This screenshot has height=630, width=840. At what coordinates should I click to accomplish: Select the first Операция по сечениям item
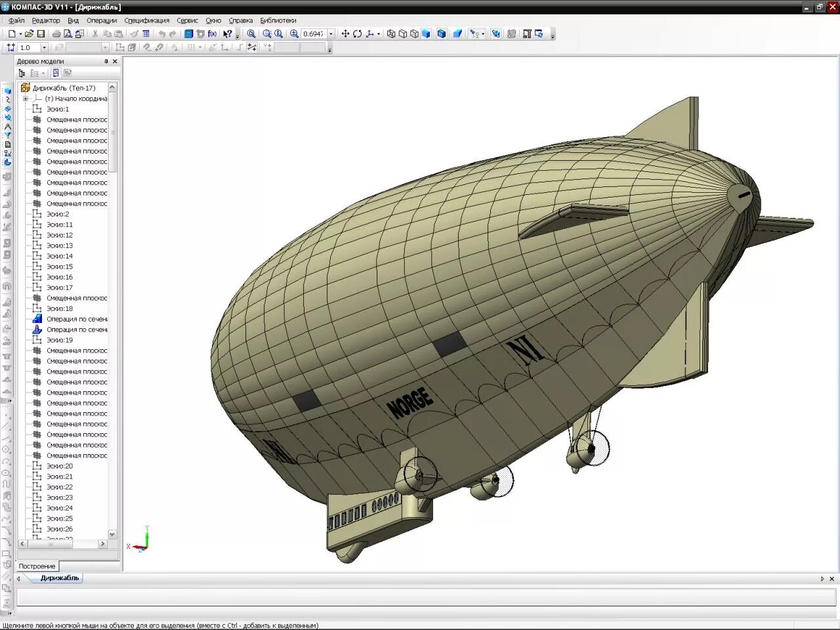pyautogui.click(x=77, y=319)
